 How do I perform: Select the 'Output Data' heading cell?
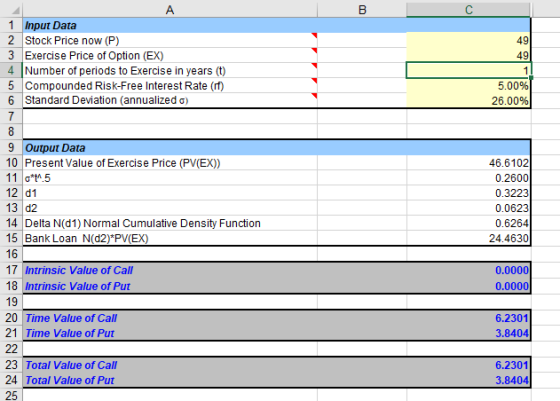[x=170, y=148]
